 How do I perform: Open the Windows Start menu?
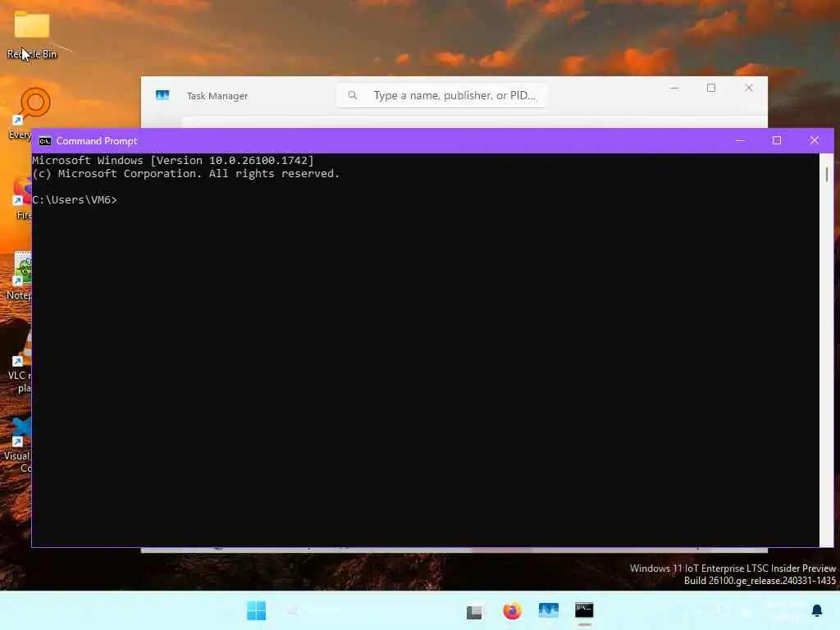click(x=256, y=610)
